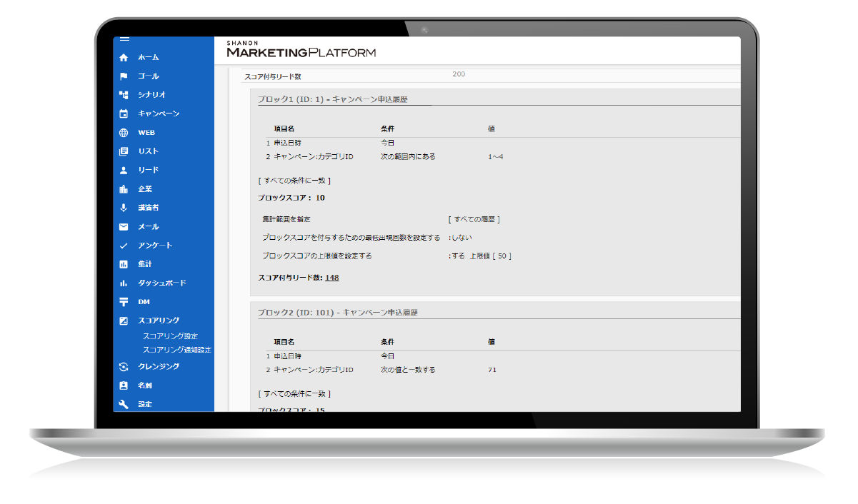Click the メール envelope icon

point(124,227)
